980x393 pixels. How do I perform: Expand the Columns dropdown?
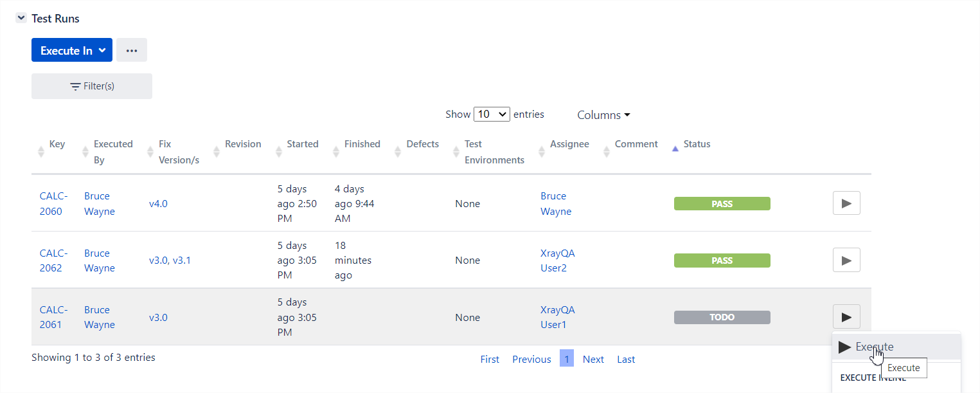pyautogui.click(x=603, y=115)
